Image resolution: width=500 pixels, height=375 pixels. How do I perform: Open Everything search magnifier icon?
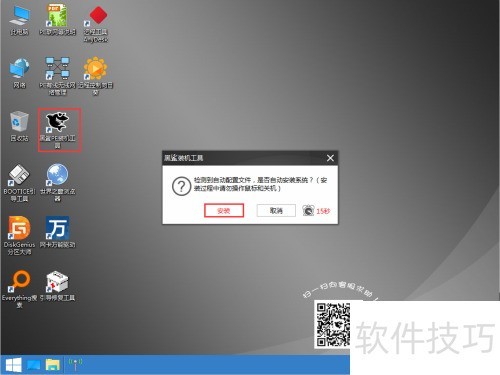(19, 289)
